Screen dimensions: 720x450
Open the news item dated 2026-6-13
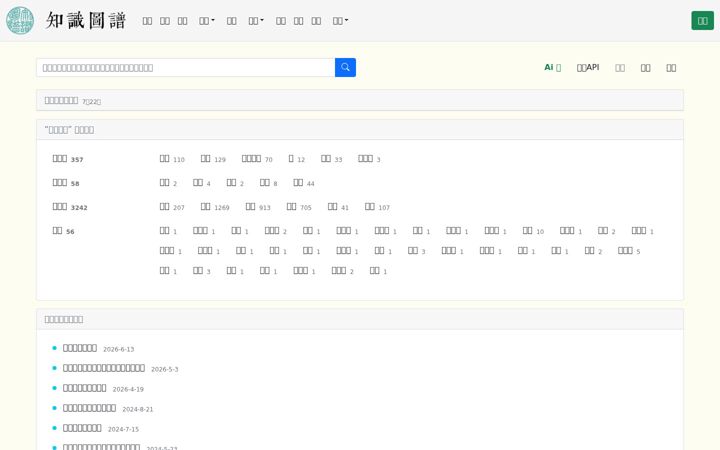pos(80,348)
